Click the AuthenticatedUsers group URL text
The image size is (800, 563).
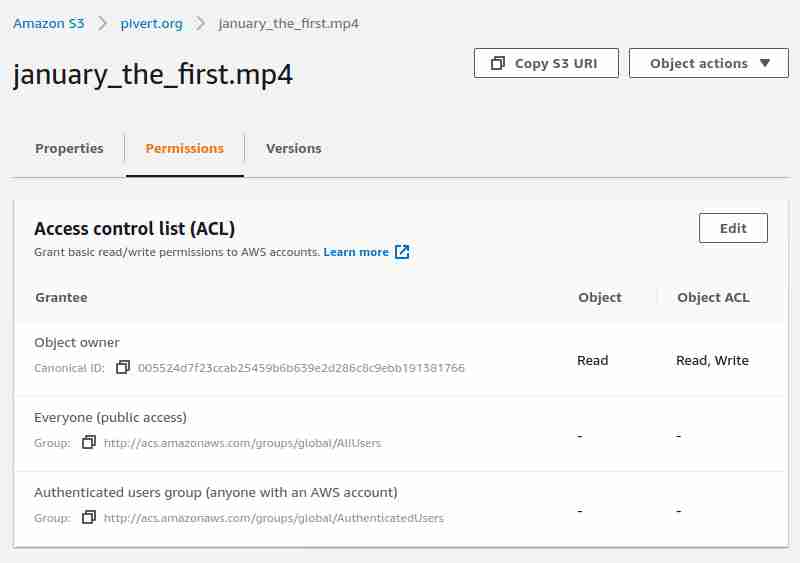pos(273,518)
